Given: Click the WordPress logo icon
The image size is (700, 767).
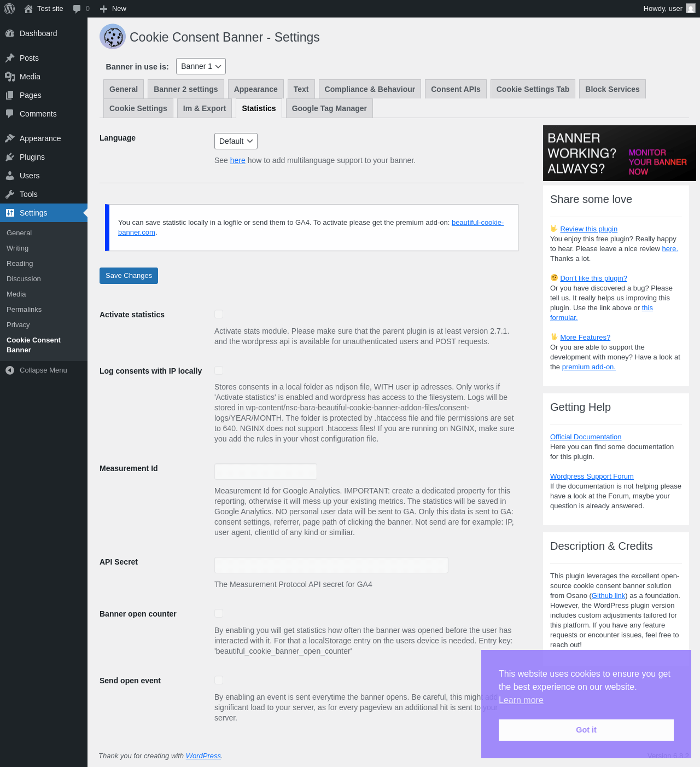Looking at the screenshot, I should coord(9,9).
